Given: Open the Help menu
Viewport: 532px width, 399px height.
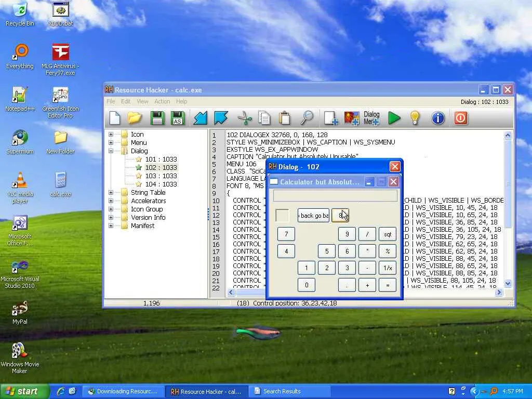Looking at the screenshot, I should pyautogui.click(x=181, y=101).
